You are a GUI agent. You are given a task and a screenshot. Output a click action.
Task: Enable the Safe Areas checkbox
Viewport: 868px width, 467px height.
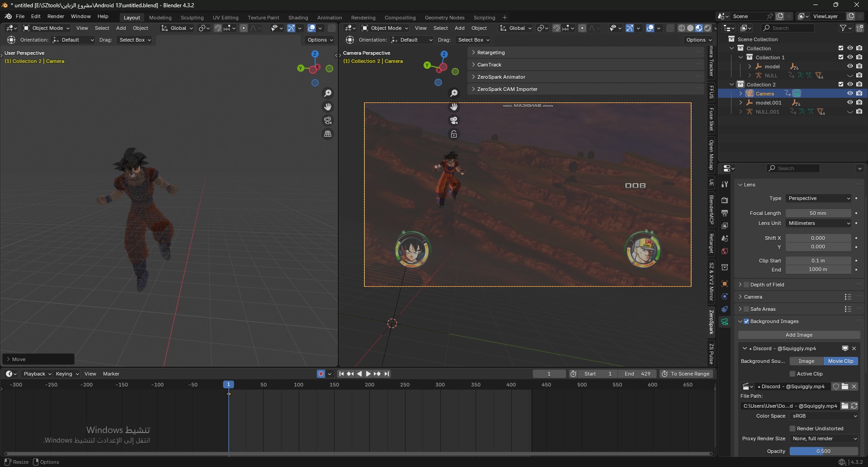tap(746, 309)
